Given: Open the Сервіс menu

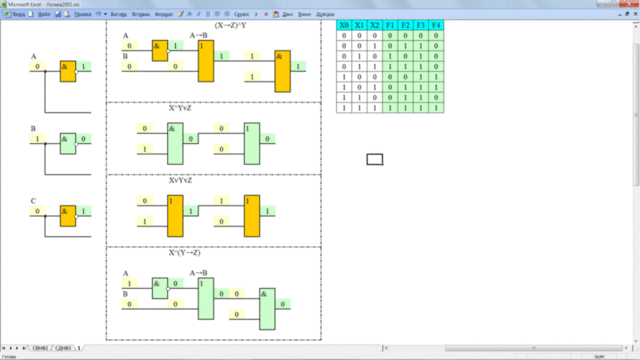Looking at the screenshot, I should (242, 14).
